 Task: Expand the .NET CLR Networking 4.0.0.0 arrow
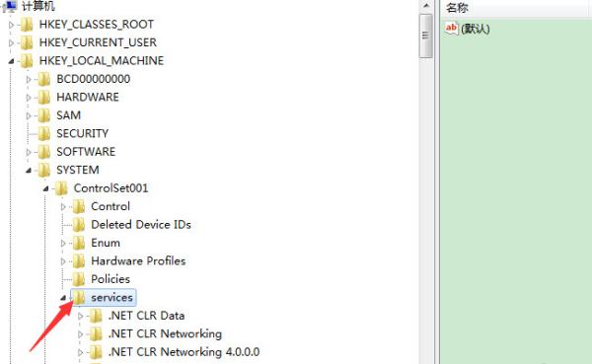pyautogui.click(x=80, y=352)
